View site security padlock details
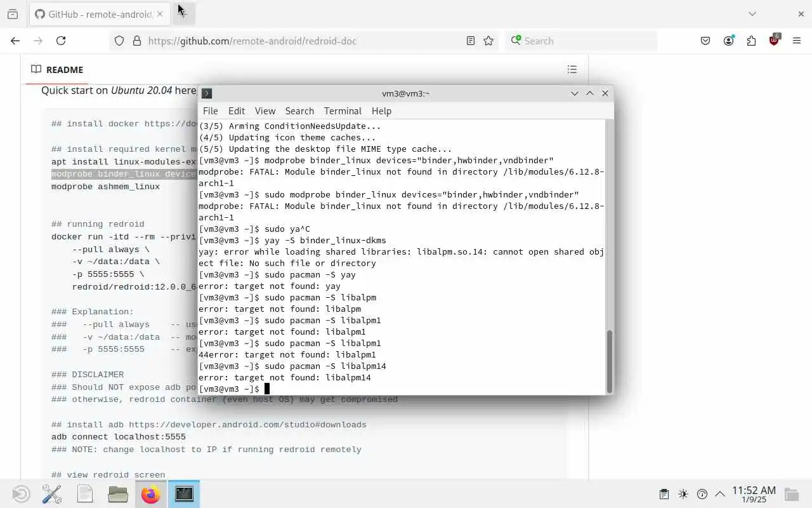The image size is (812, 508). [x=136, y=41]
